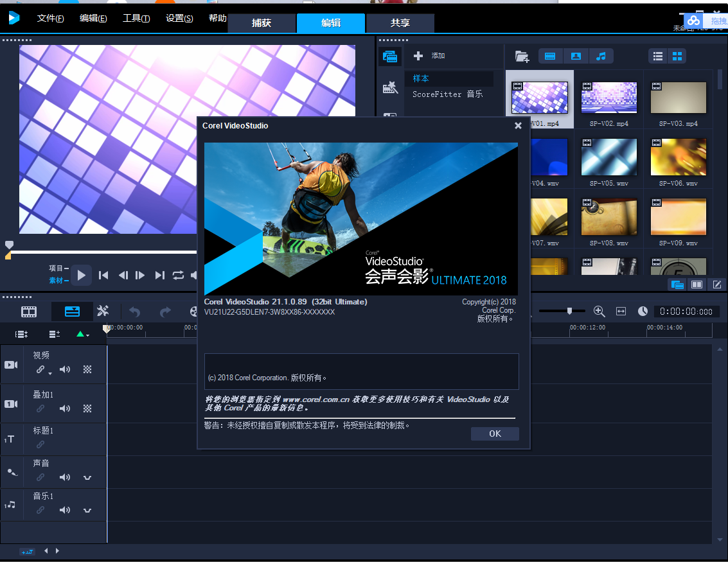
Task: Open the 编辑(E) menu
Action: pos(93,18)
